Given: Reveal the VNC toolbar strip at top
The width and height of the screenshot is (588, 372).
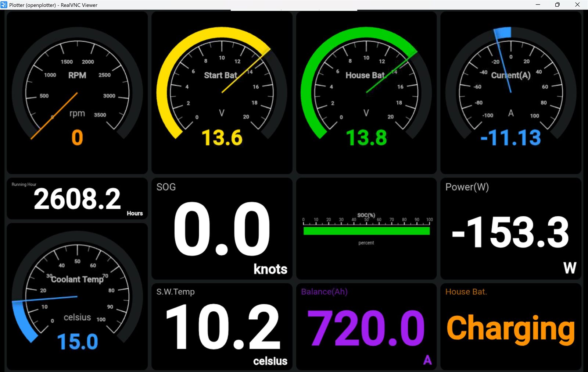Looking at the screenshot, I should click(x=294, y=10).
